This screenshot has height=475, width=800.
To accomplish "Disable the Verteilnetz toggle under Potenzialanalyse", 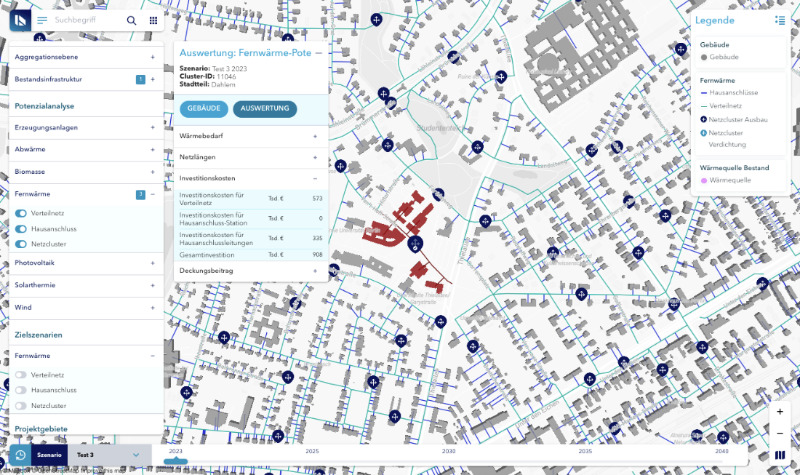I will tap(21, 213).
